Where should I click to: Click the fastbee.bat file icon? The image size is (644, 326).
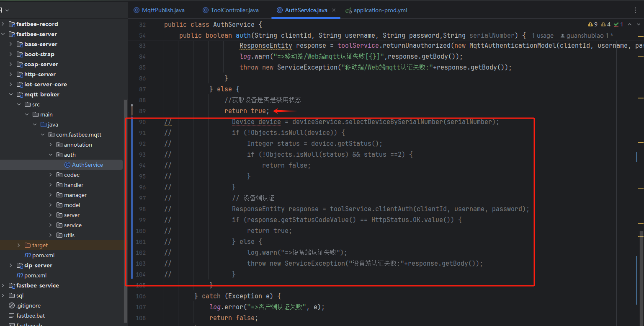coord(11,316)
